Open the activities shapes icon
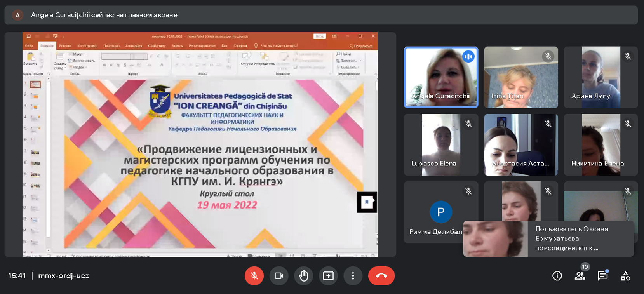This screenshot has width=644, height=294. pos(625,276)
